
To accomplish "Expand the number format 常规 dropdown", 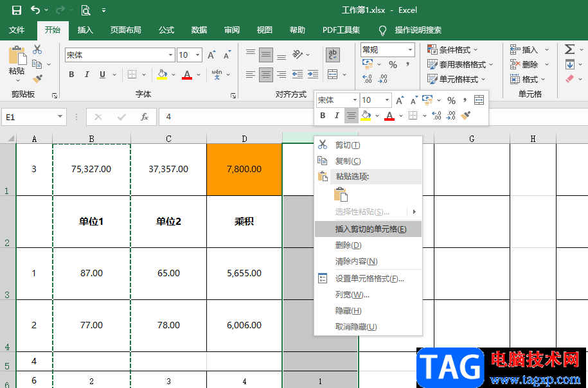I will tap(410, 49).
